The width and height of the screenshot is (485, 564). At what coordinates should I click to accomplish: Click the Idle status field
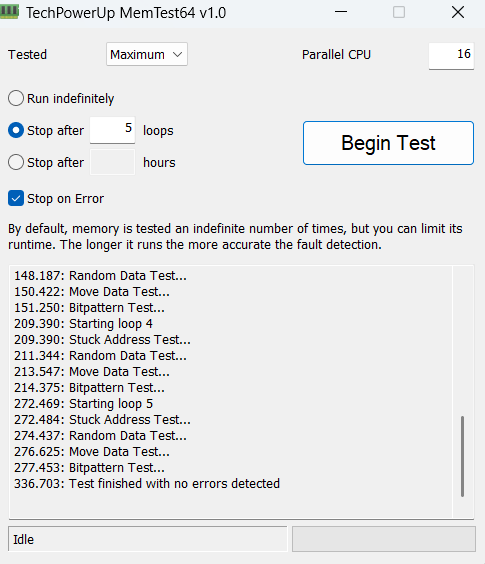click(x=148, y=539)
